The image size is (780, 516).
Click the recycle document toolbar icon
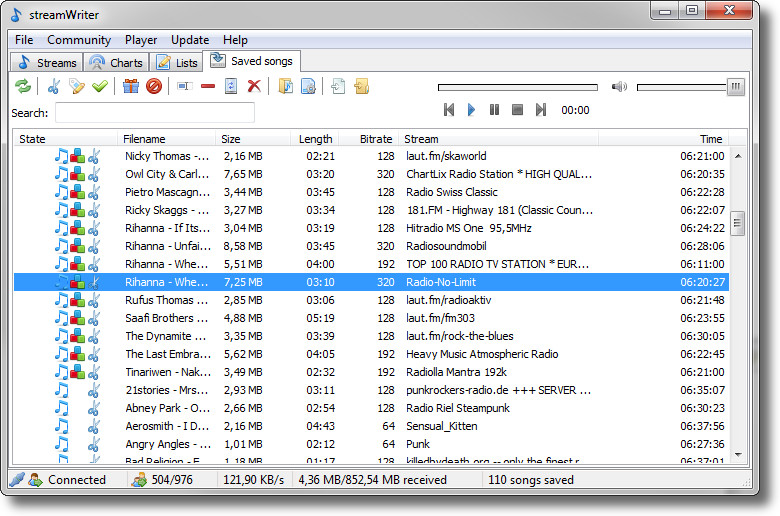(x=231, y=87)
